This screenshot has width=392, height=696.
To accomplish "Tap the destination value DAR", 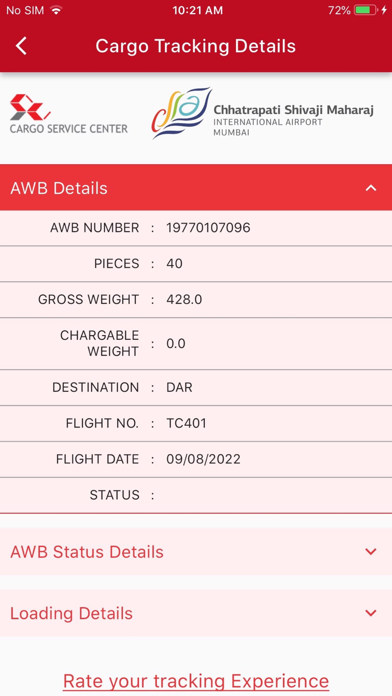I will click(179, 388).
